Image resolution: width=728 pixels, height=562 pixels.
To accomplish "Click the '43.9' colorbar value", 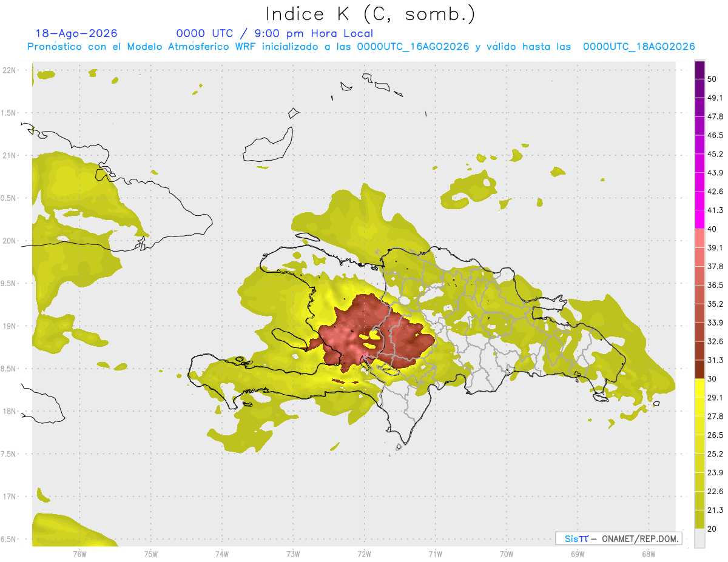I will (x=715, y=173).
